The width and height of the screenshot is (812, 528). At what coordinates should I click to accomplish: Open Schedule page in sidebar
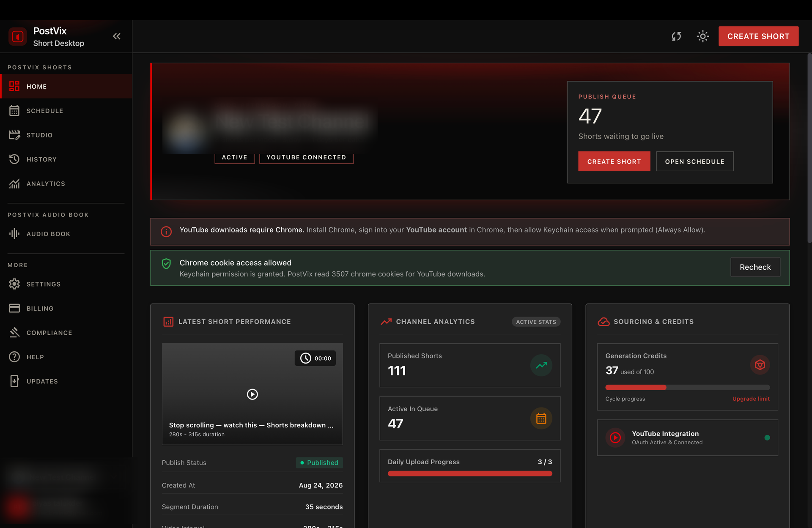tap(66, 111)
